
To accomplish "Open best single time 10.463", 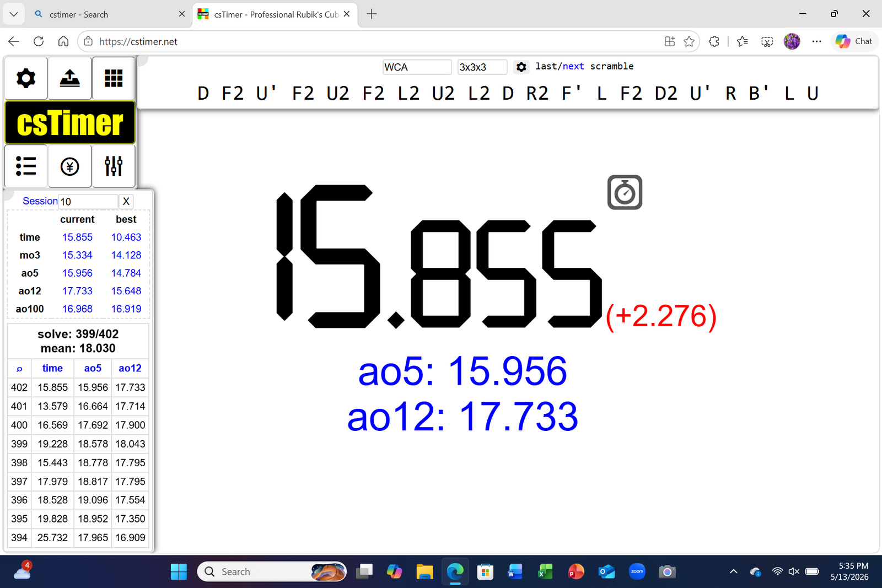I will point(126,237).
